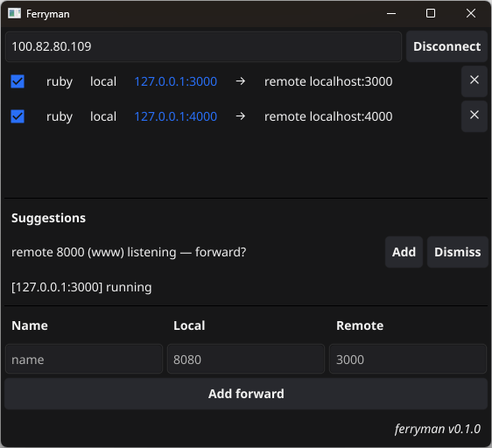Focus the host address field 100.82.80.109
Image resolution: width=492 pixels, height=448 pixels.
[x=203, y=46]
